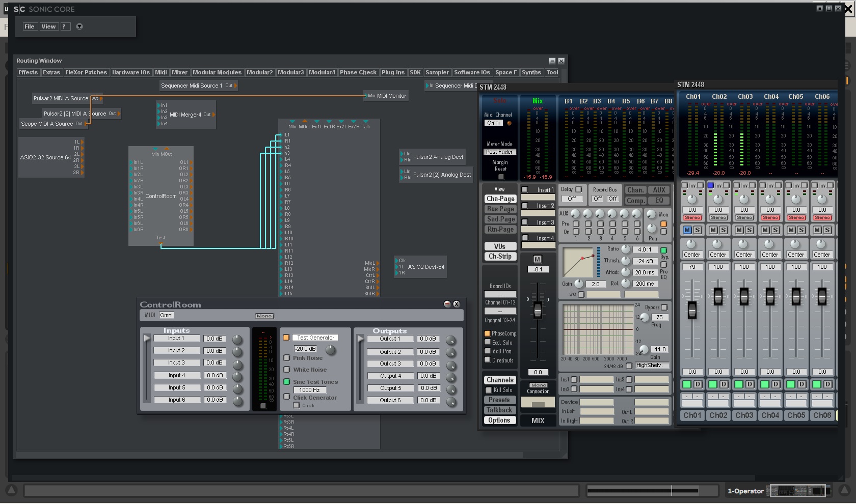
Task: Enable the Pink Noise checkbox
Action: (x=286, y=358)
